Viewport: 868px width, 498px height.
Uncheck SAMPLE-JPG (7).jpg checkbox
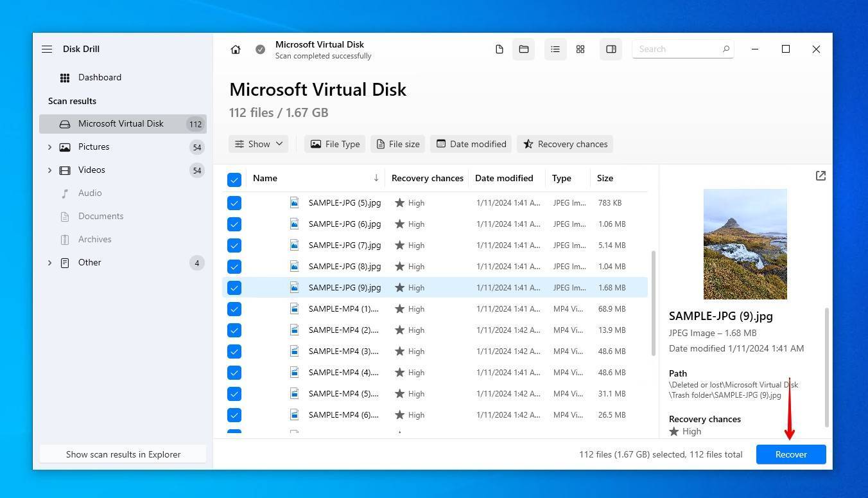point(234,245)
